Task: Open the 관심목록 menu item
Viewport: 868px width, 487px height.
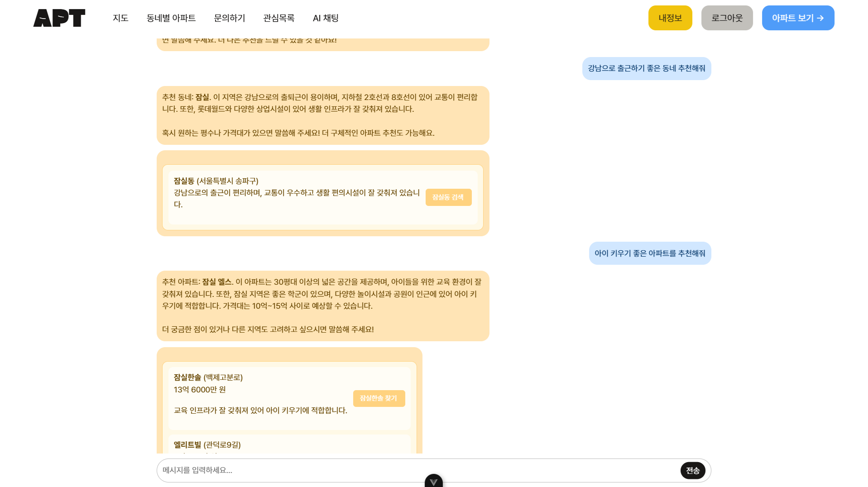Action: pos(279,18)
